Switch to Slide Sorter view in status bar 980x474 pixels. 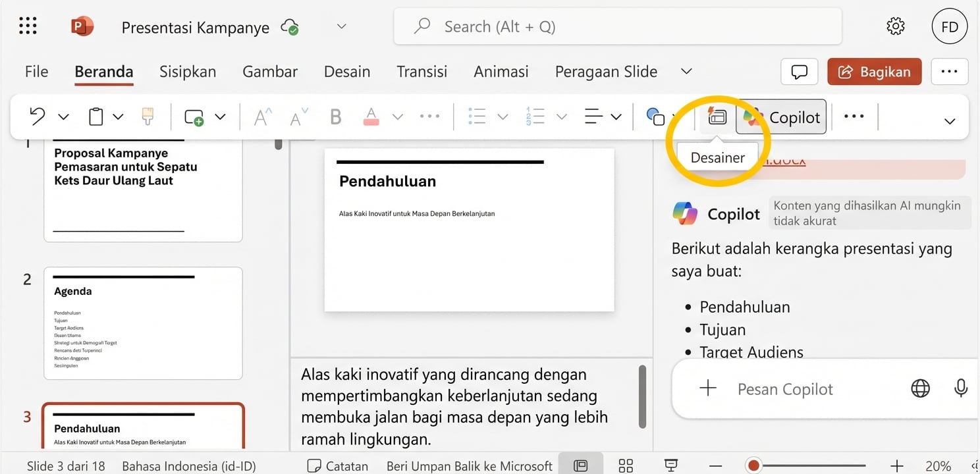[625, 465]
